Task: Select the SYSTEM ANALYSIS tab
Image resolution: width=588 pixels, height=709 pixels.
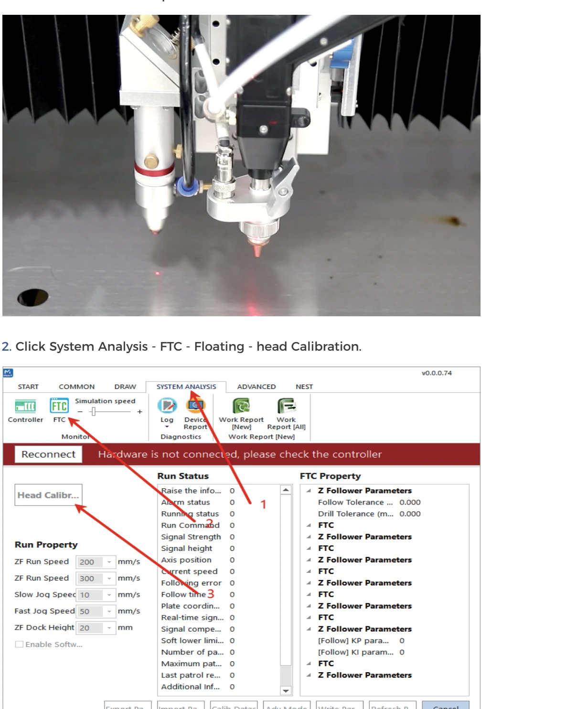Action: 186,387
